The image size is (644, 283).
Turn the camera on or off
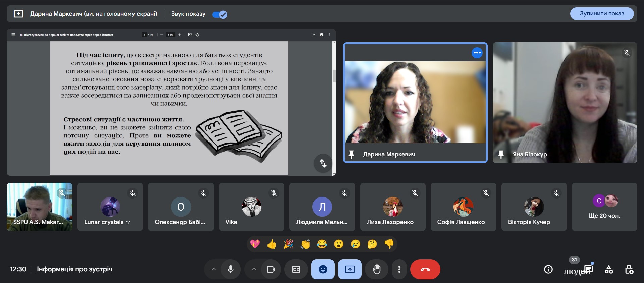point(271,269)
